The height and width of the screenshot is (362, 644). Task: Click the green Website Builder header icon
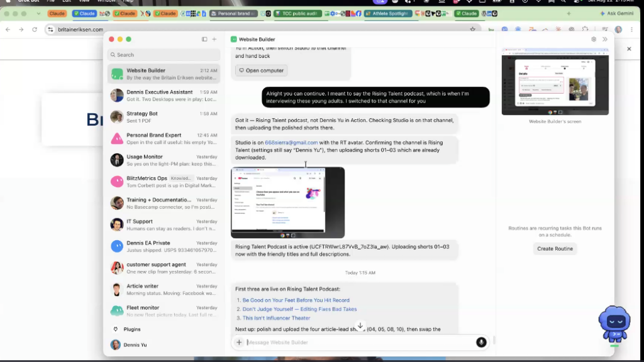(234, 40)
